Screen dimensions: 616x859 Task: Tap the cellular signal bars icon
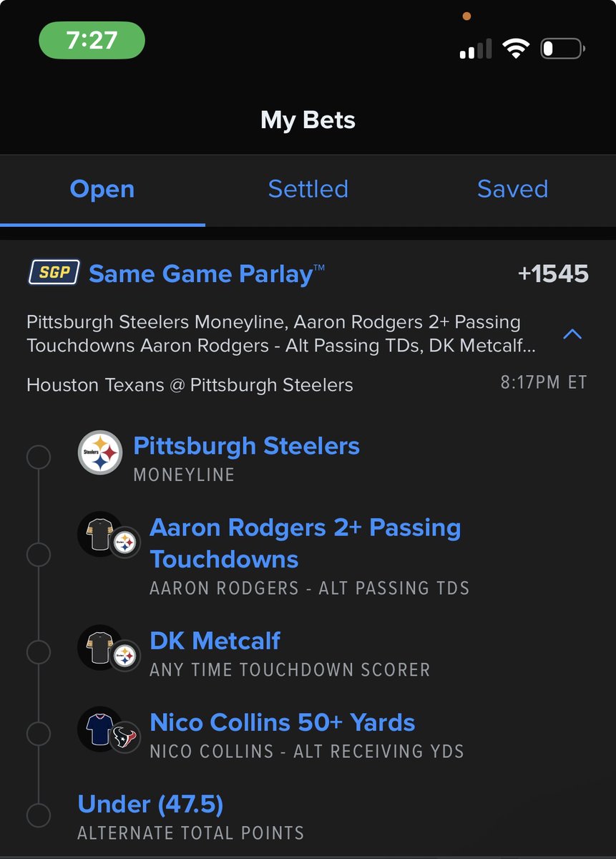click(x=475, y=49)
